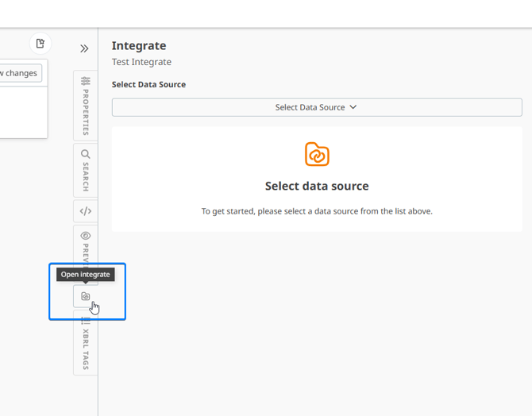Open the Select Data Source dropdown
This screenshot has width=532, height=416.
pos(316,107)
